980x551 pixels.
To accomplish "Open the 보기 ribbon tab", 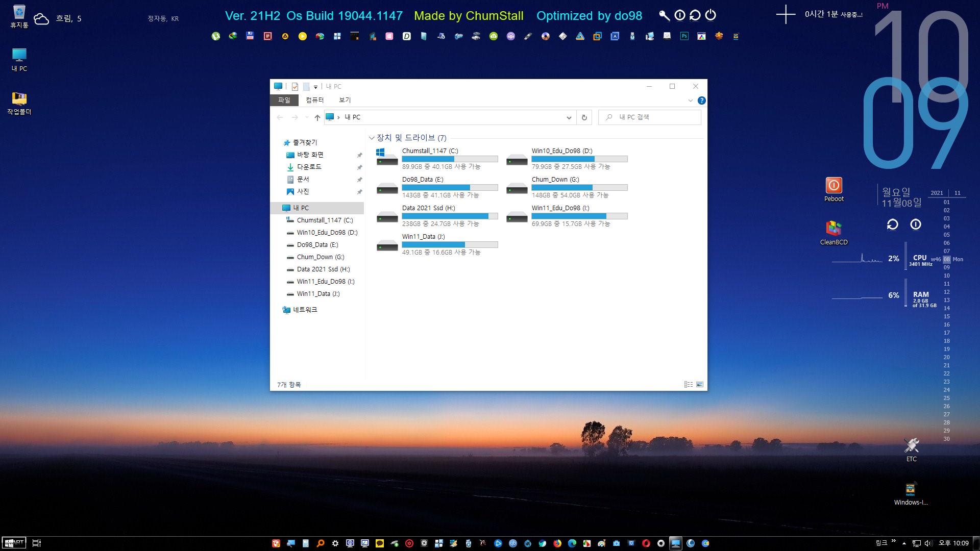I will 345,100.
